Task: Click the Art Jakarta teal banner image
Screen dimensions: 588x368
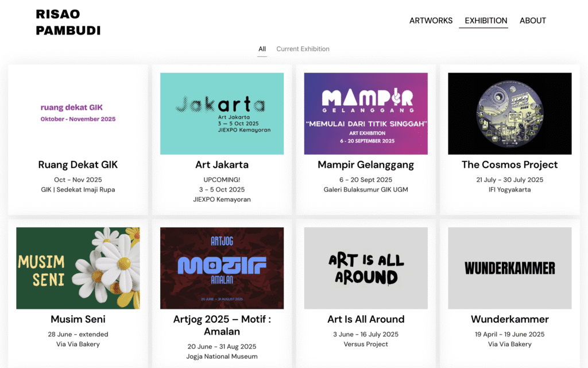Action: [x=222, y=113]
